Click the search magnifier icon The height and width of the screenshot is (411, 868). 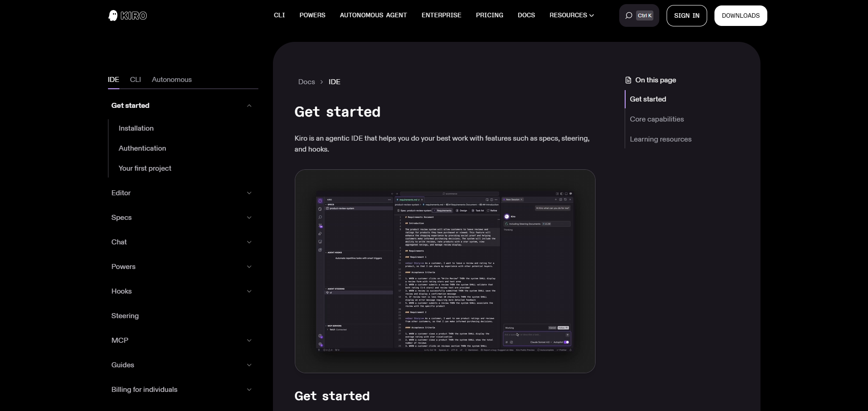tap(629, 15)
